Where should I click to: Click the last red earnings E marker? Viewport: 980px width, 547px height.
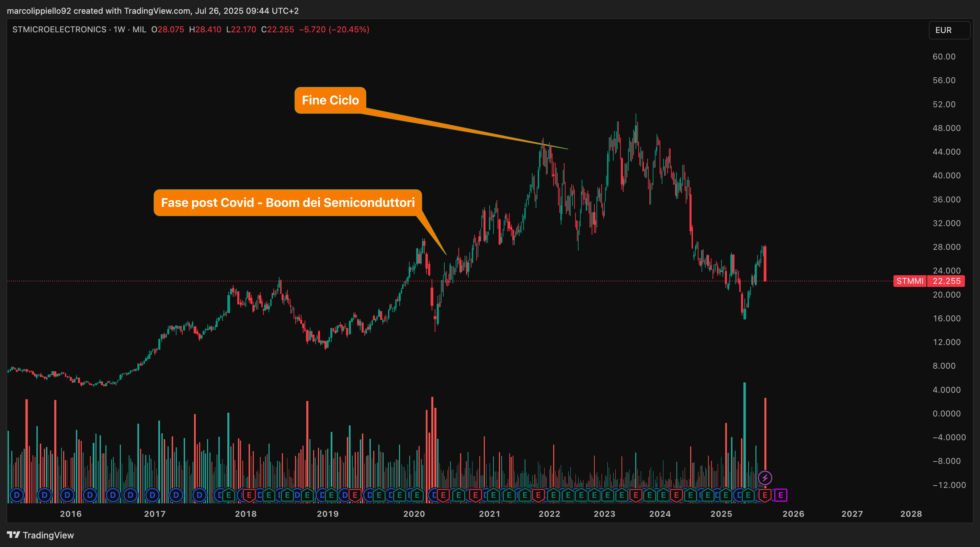tap(765, 495)
